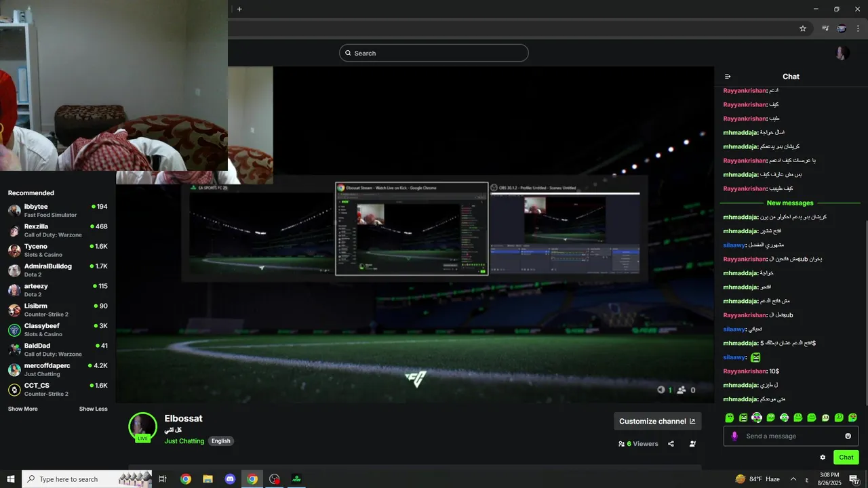Click the viewers people icon beside 6
The width and height of the screenshot is (868, 488).
621,444
